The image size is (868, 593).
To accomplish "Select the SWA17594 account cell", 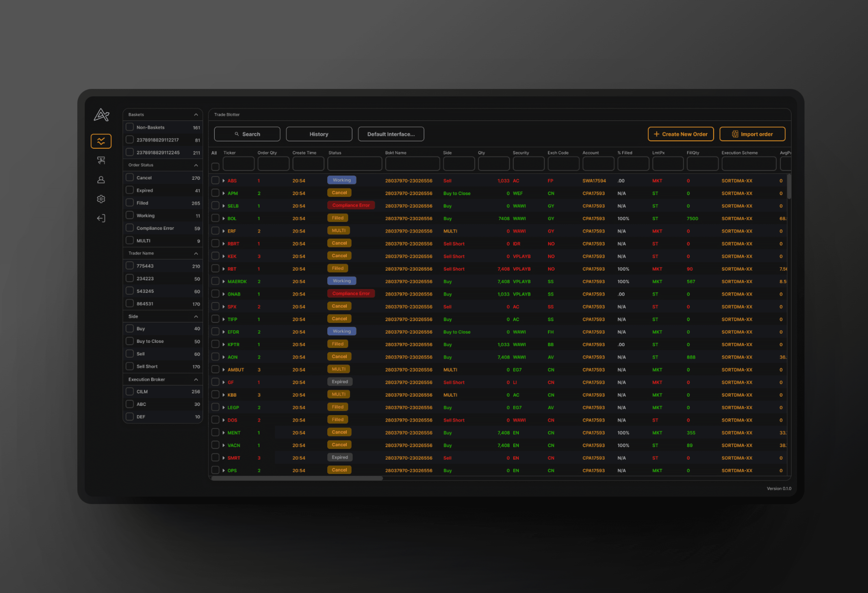I will [594, 181].
